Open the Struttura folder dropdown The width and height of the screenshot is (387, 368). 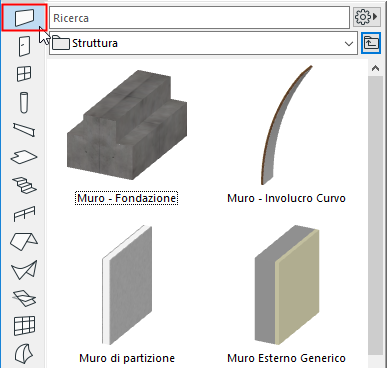(x=203, y=43)
